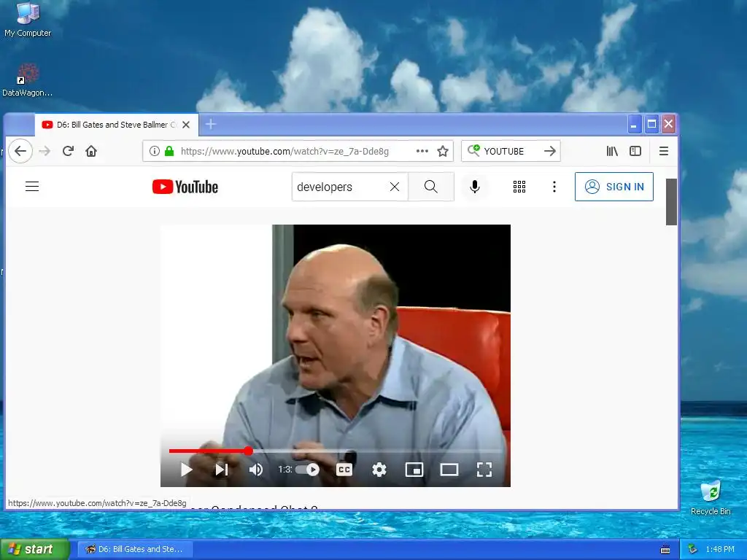Enable theater mode view
Viewport: 747px width, 560px height.
click(449, 470)
